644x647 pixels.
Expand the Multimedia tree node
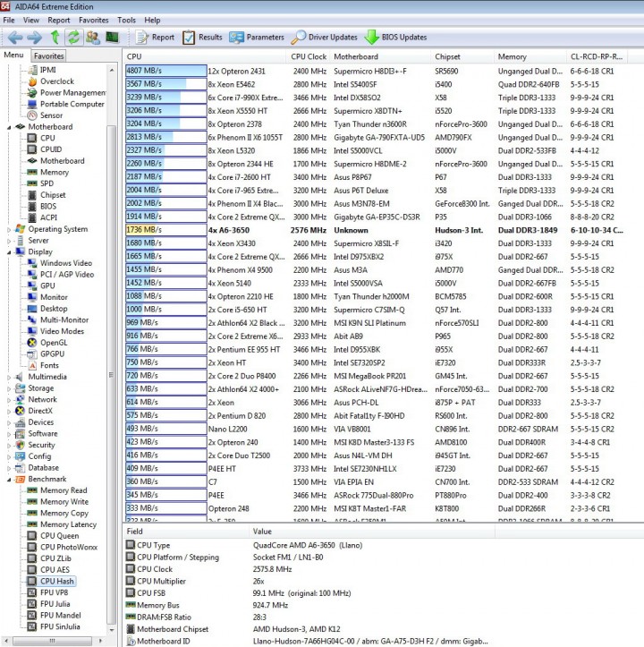pos(9,377)
